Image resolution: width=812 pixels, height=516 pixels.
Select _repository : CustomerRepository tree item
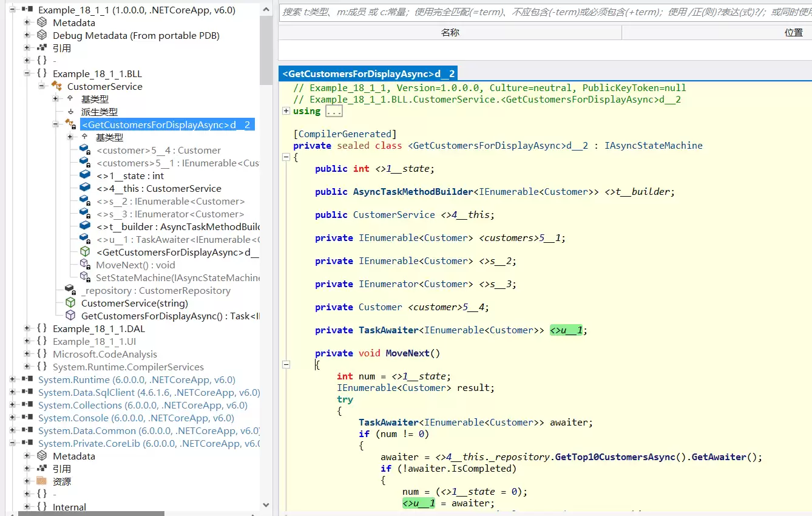point(156,290)
